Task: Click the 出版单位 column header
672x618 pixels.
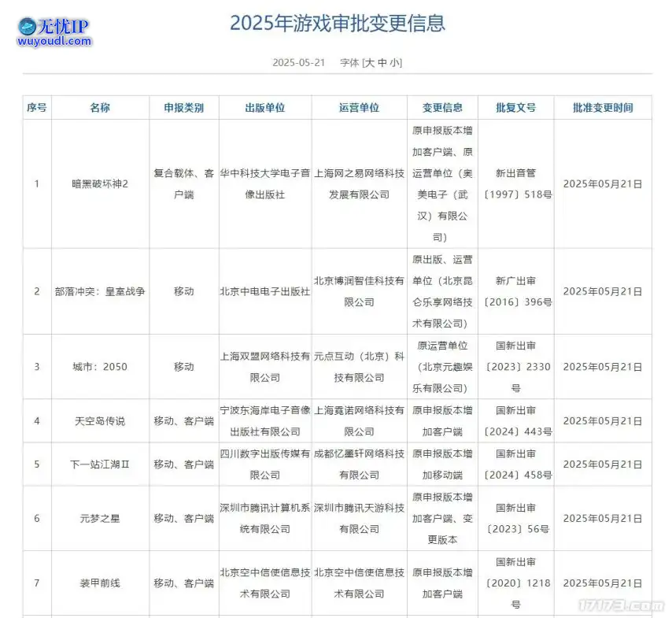Action: [265, 108]
